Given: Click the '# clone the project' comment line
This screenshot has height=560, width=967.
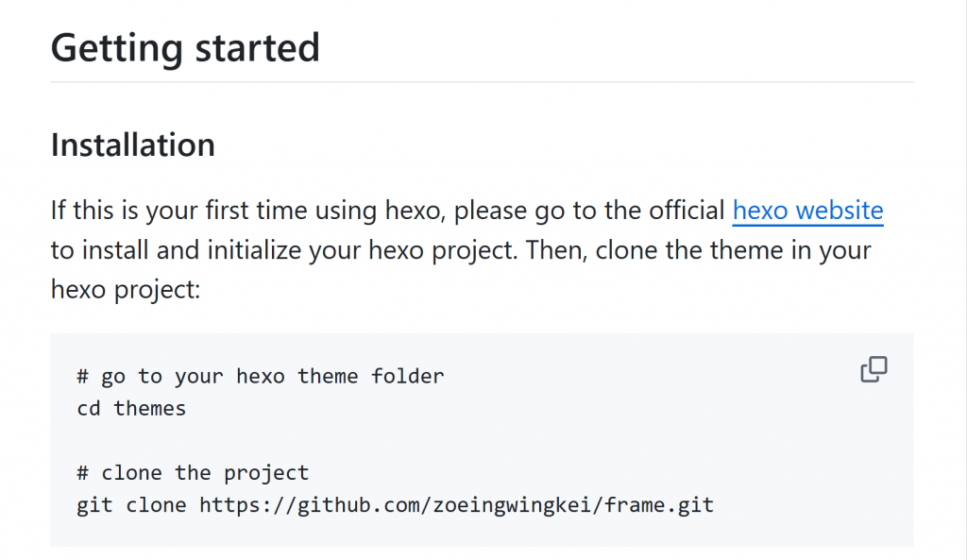Looking at the screenshot, I should click(193, 473).
